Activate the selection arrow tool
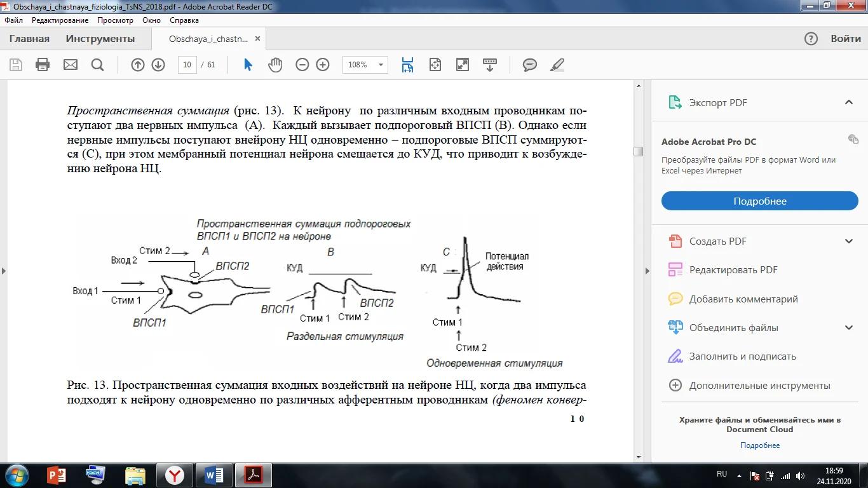 (248, 65)
